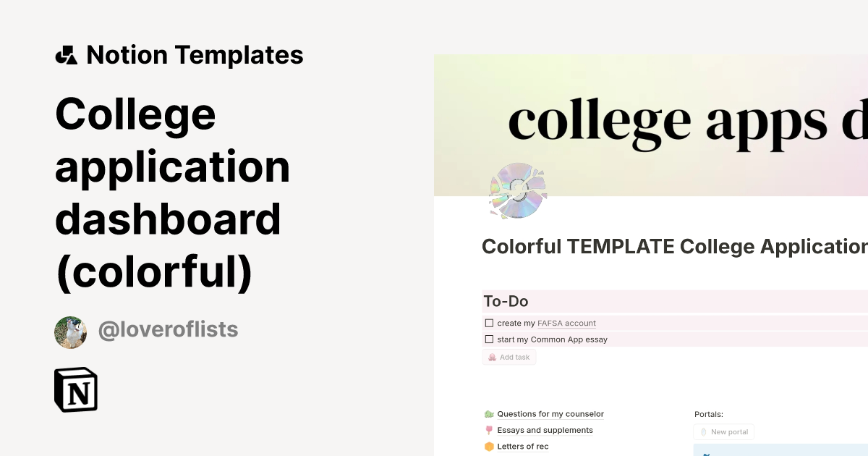This screenshot has width=868, height=456.
Task: Click the Notion logo icon
Action: coord(76,390)
